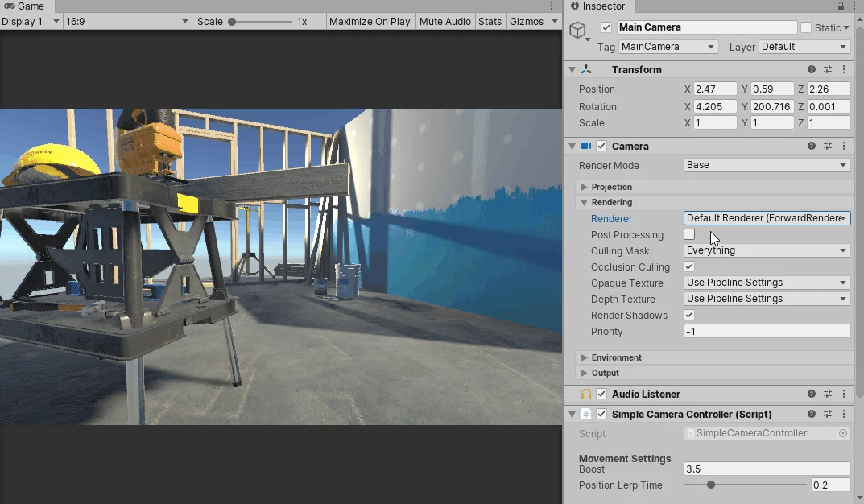Switch to the Game tab

pos(25,6)
